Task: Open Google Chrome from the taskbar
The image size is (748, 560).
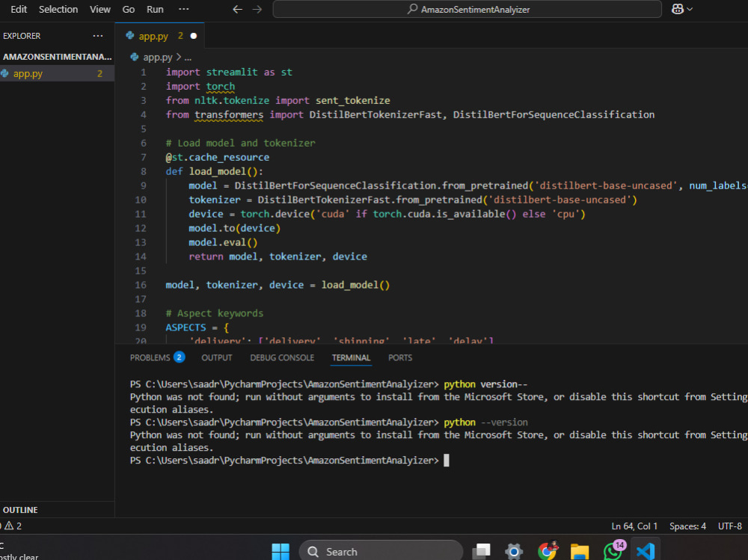Action: (548, 550)
